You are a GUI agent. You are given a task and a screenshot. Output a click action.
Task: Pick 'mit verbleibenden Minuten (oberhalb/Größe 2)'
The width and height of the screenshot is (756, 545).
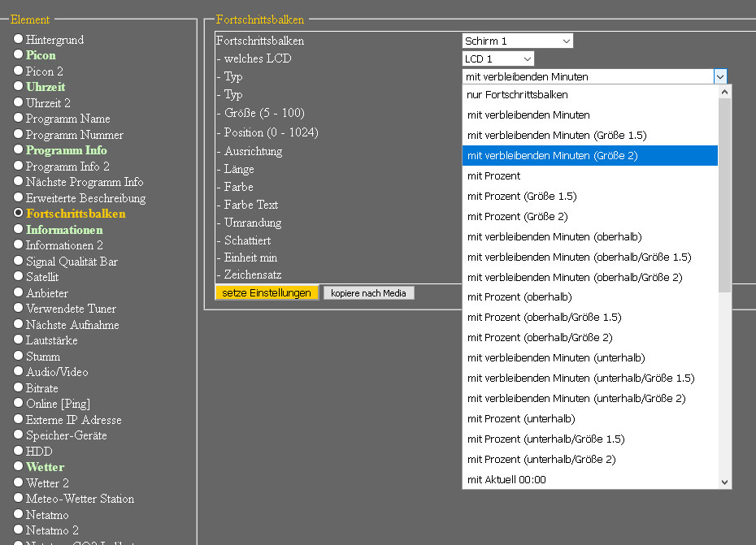pos(590,277)
